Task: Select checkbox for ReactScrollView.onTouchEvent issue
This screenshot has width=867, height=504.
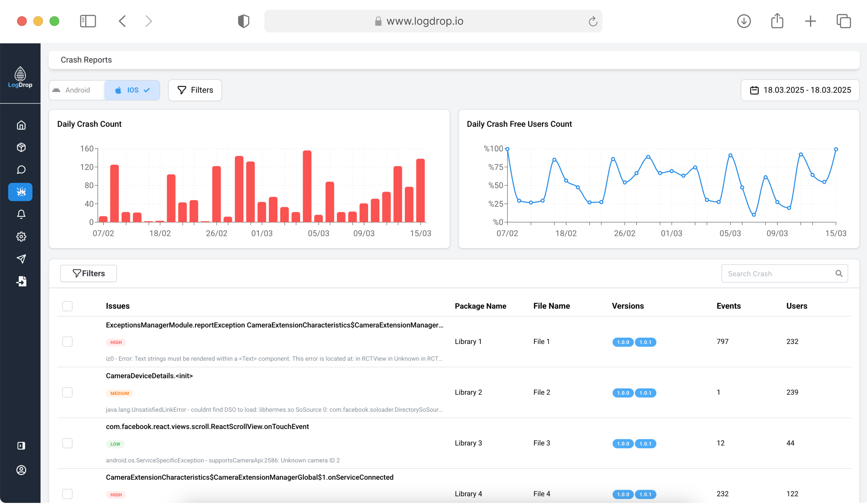Action: pyautogui.click(x=67, y=443)
